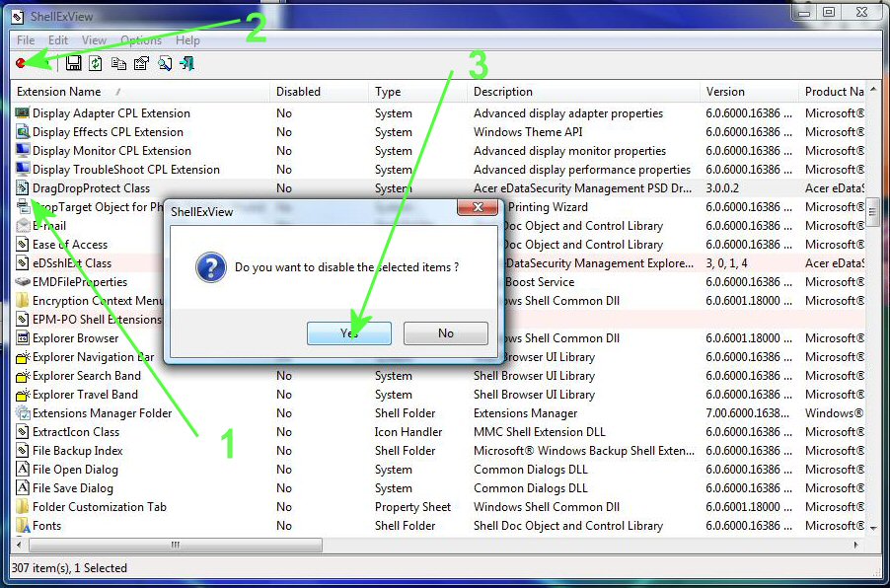Open the Edit menu
This screenshot has height=588, width=890.
click(58, 40)
